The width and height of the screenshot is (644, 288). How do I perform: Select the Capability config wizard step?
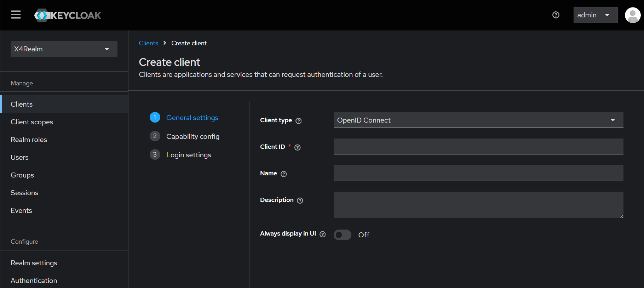(x=192, y=136)
